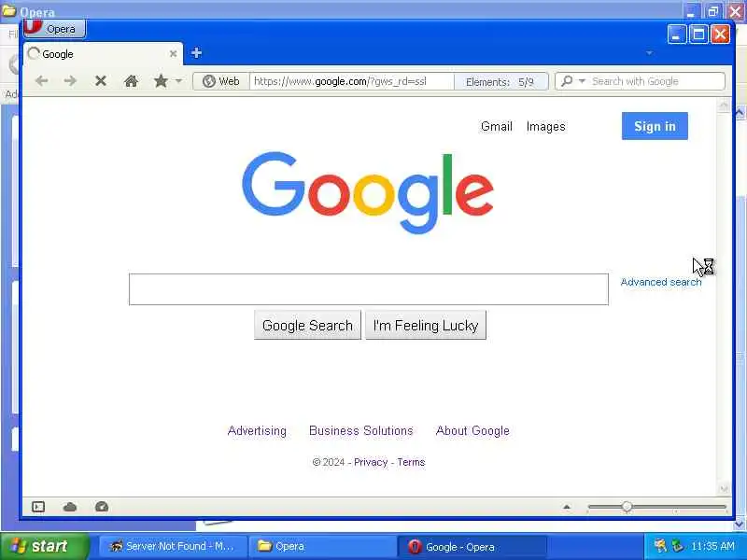Click the Google logo
This screenshot has height=560, width=747.
click(368, 192)
